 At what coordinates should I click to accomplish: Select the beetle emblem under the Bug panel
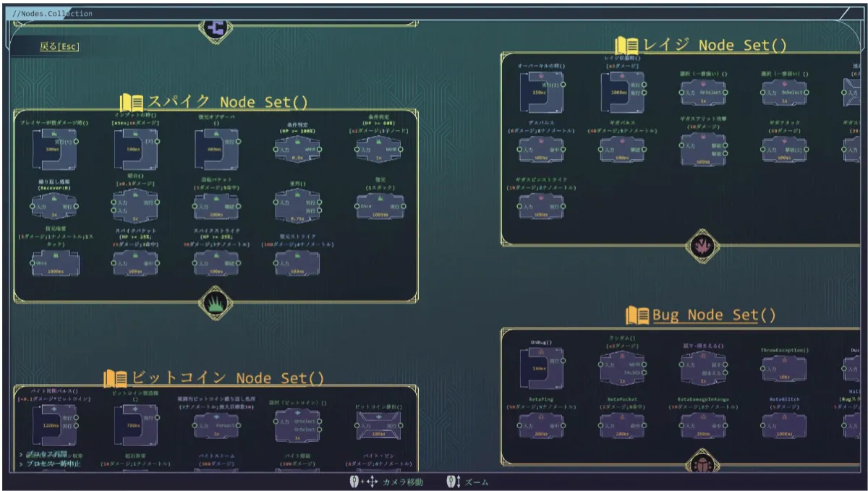click(702, 464)
